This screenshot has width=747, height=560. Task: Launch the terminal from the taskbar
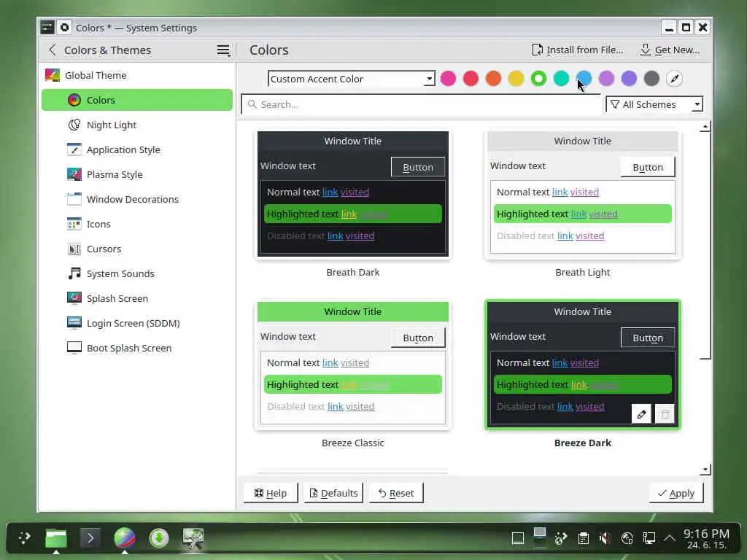90,539
